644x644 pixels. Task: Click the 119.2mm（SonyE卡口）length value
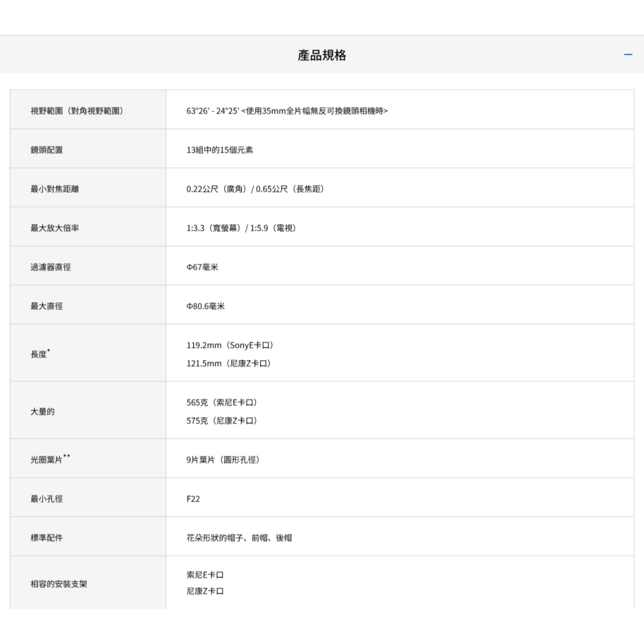pyautogui.click(x=234, y=345)
